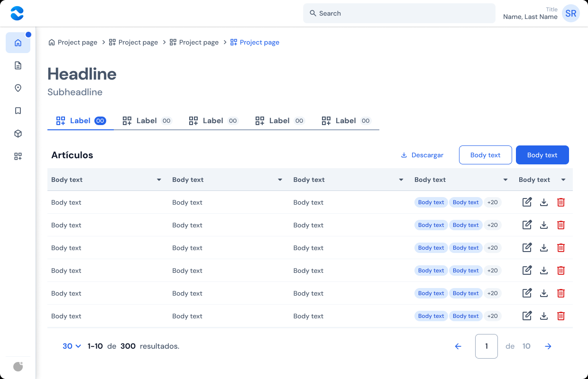Image resolution: width=588 pixels, height=379 pixels.
Task: Open the 30 rows-per-page dropdown
Action: pyautogui.click(x=72, y=346)
